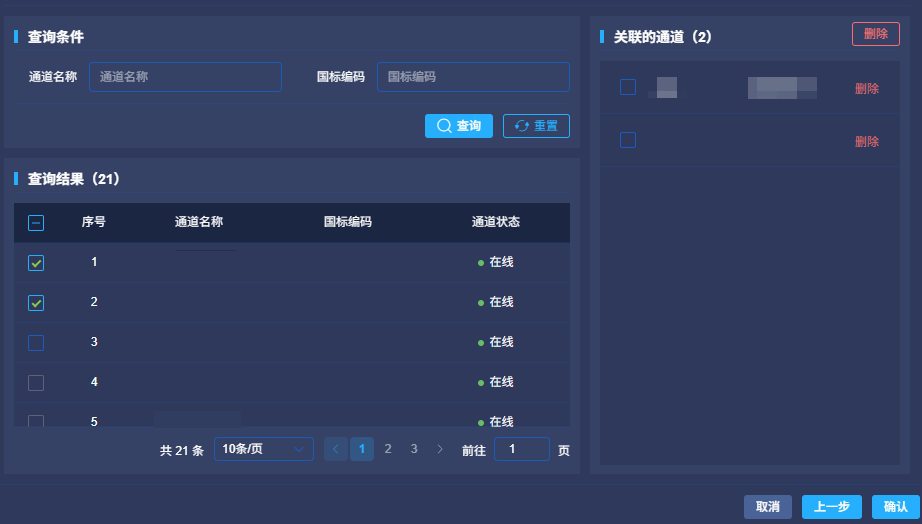Click the 前往 page number input
The width and height of the screenshot is (922, 524).
click(522, 449)
